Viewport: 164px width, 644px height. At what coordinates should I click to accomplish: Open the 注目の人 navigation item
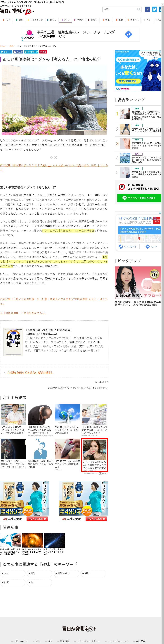(x=133, y=20)
